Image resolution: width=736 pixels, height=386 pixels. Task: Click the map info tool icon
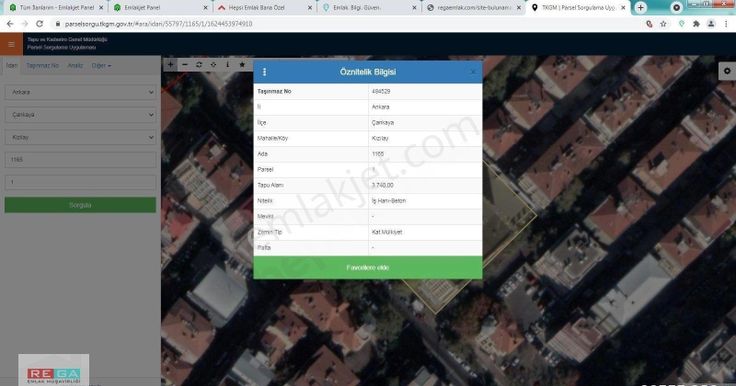point(228,65)
